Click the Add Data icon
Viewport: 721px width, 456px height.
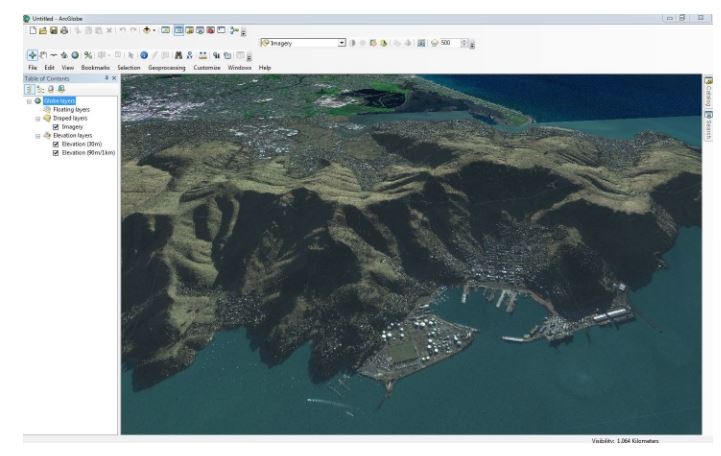click(147, 30)
